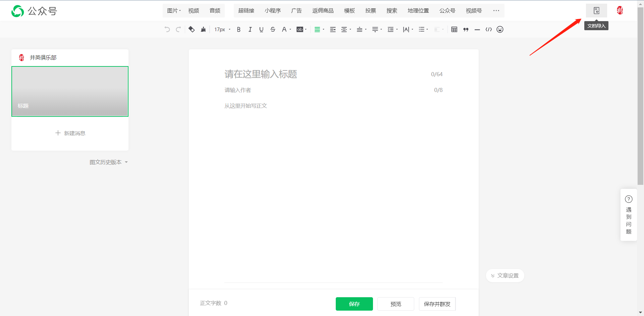Screen dimensions: 644x316
Task: Choose 投票 from the insert menu
Action: [371, 11]
